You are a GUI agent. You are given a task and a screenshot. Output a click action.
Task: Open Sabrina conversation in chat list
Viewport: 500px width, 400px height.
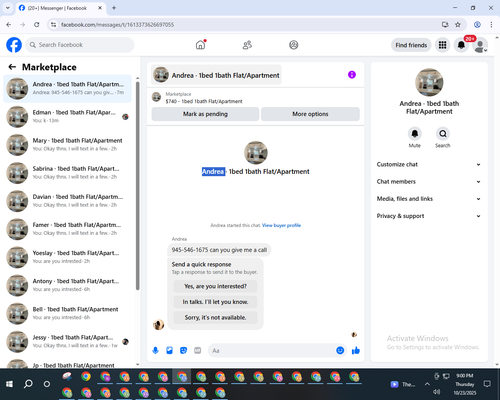click(x=67, y=173)
